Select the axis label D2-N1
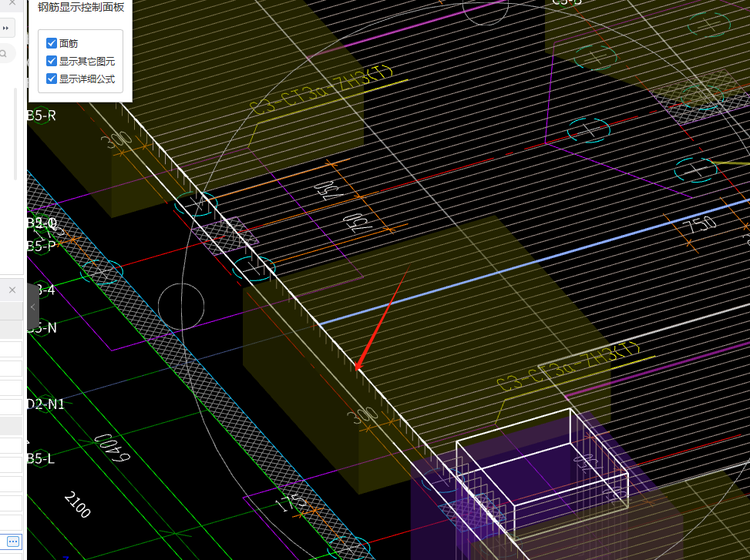Screen dimensions: 750x560 pyautogui.click(x=45, y=404)
